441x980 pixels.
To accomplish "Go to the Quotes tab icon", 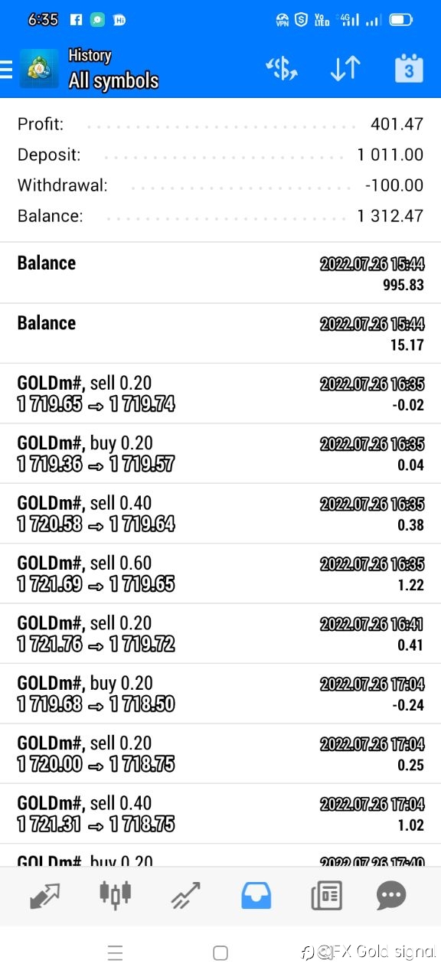I will coord(45,895).
